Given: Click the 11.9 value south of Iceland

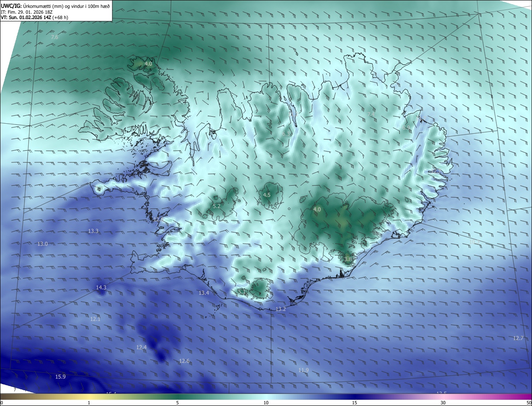Looking at the screenshot, I should pyautogui.click(x=304, y=370).
